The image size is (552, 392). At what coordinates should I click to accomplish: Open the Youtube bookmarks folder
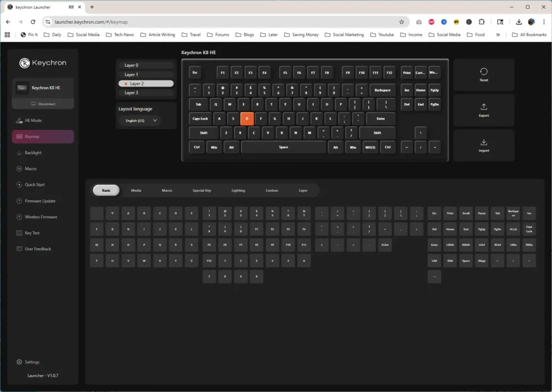coord(381,34)
